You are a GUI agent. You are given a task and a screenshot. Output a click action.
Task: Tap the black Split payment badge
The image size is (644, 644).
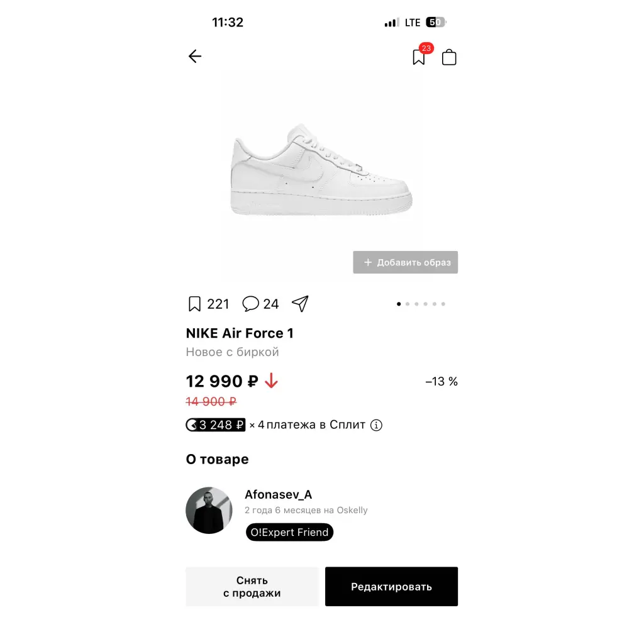coord(215,425)
